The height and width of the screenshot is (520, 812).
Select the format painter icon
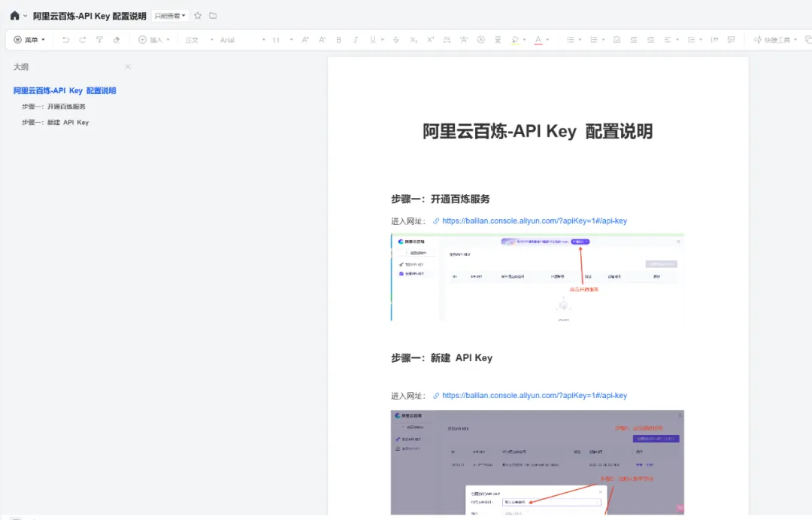[x=98, y=39]
